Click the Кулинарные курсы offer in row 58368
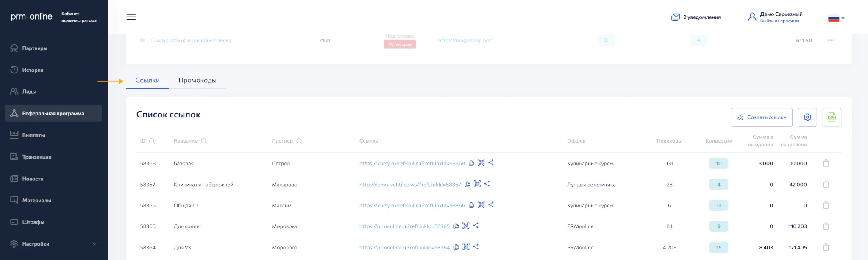This screenshot has width=868, height=260. tap(590, 163)
